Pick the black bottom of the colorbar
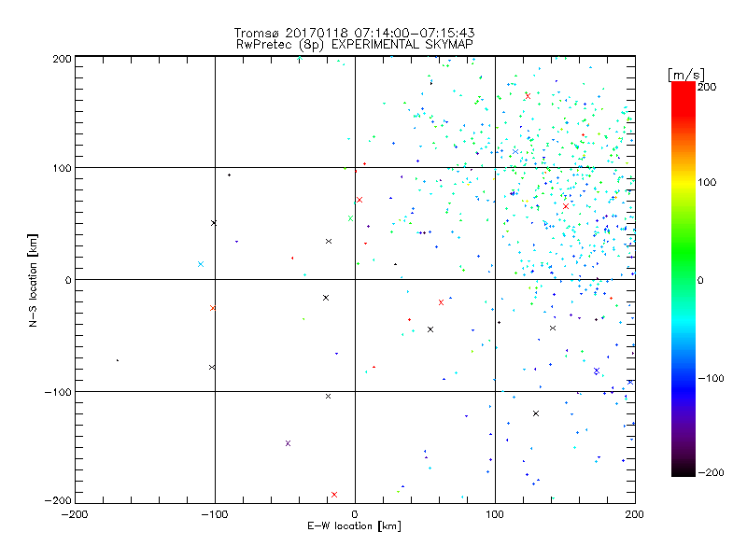The height and width of the screenshot is (560, 747). 684,471
